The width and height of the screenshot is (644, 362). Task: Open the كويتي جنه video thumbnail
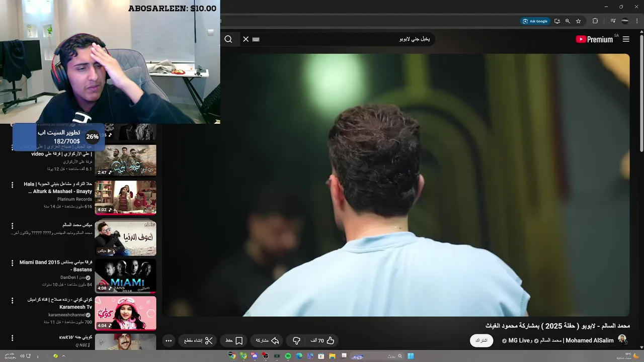[125, 342]
